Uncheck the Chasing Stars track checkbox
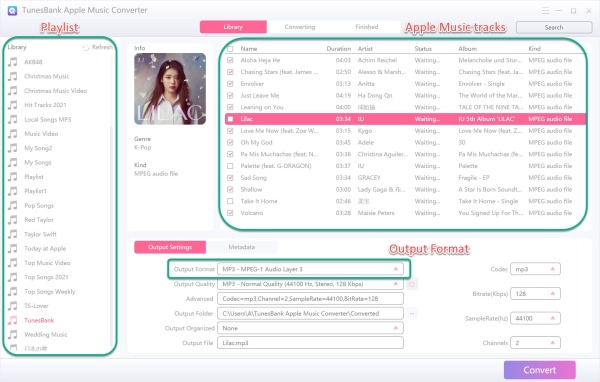Image resolution: width=600 pixels, height=382 pixels. tap(230, 72)
